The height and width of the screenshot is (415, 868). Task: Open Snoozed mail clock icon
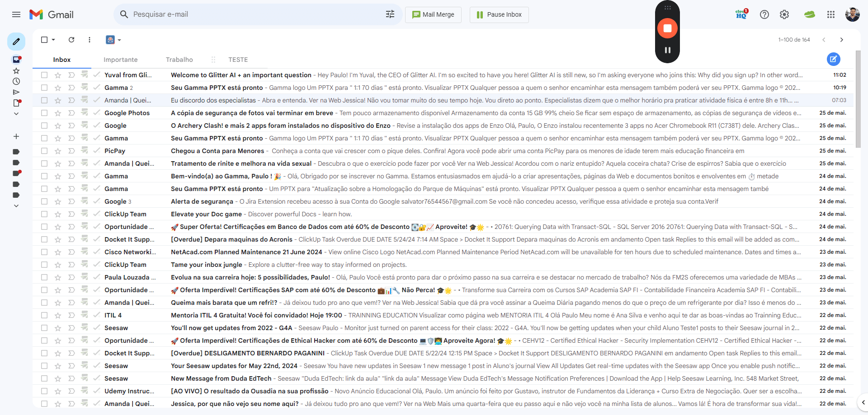coord(16,81)
